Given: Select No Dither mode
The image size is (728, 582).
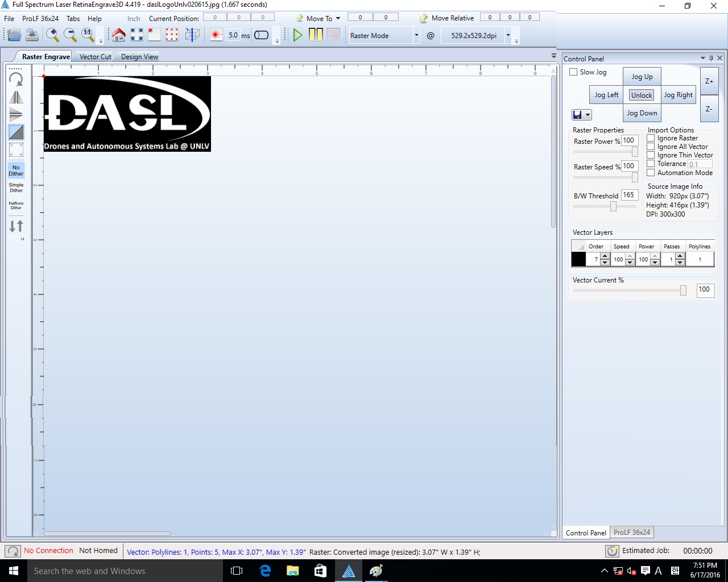Looking at the screenshot, I should pyautogui.click(x=16, y=171).
